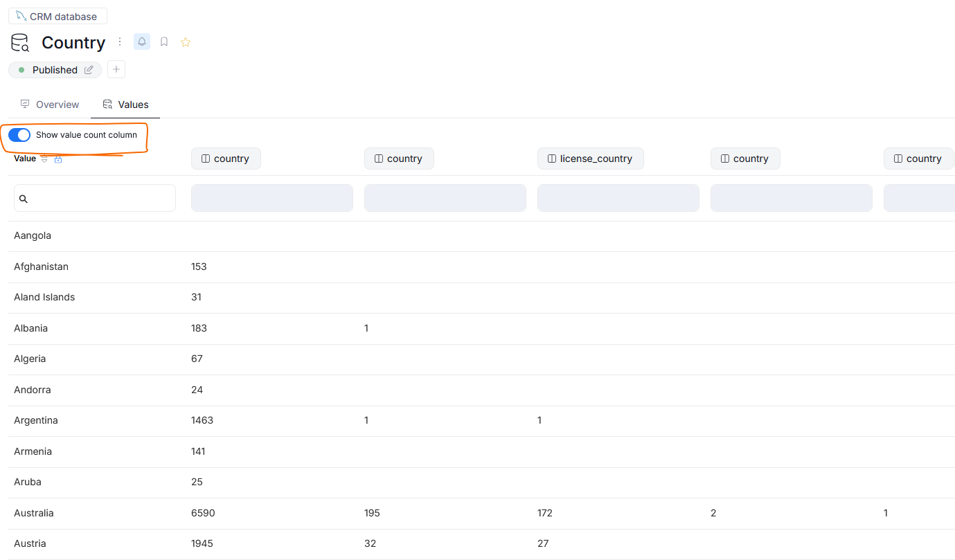955x560 pixels.
Task: Click the notification bell icon
Action: coord(142,42)
